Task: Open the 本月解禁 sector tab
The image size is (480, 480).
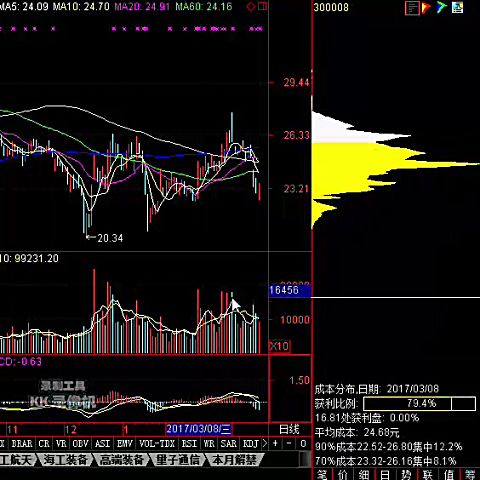Action: click(x=234, y=460)
